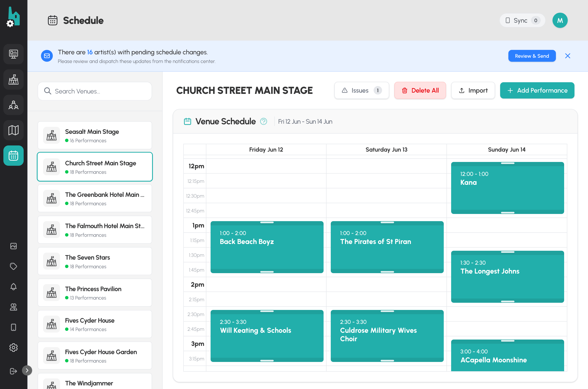
Task: Click the logout icon in sidebar
Action: click(13, 371)
